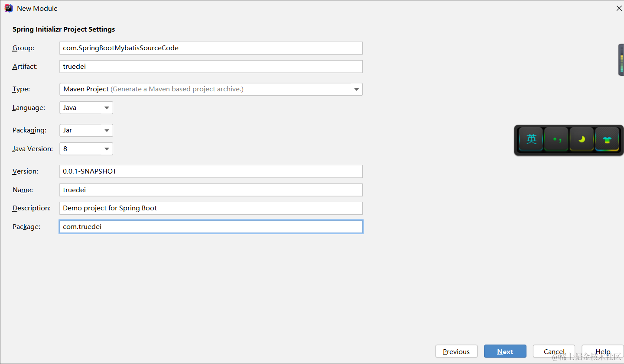The image size is (624, 364).
Task: Click the Name label
Action: (23, 190)
